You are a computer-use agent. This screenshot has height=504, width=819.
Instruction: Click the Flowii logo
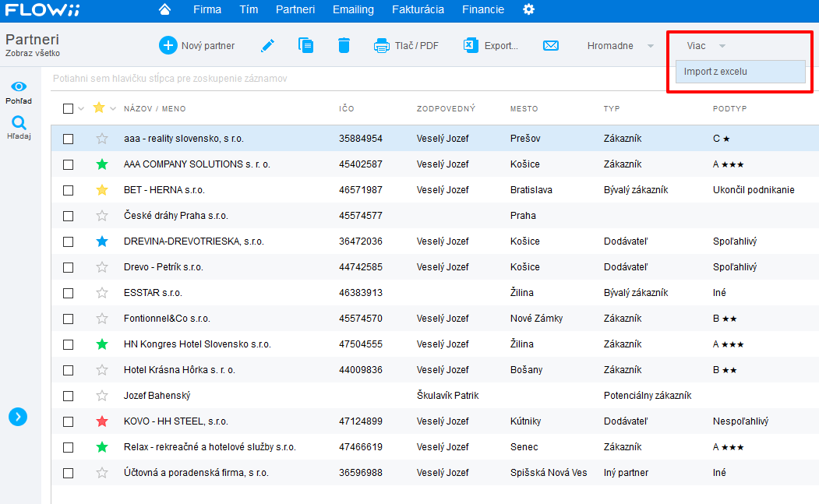(42, 10)
